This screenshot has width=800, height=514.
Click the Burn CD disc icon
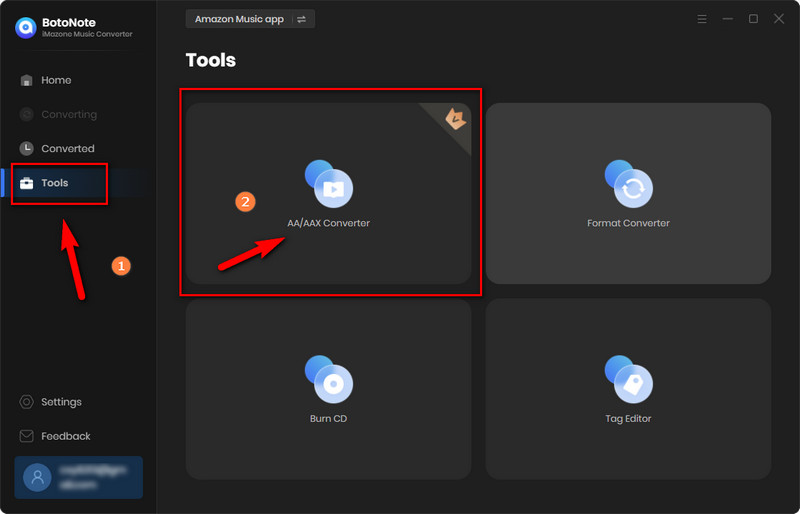coord(329,379)
